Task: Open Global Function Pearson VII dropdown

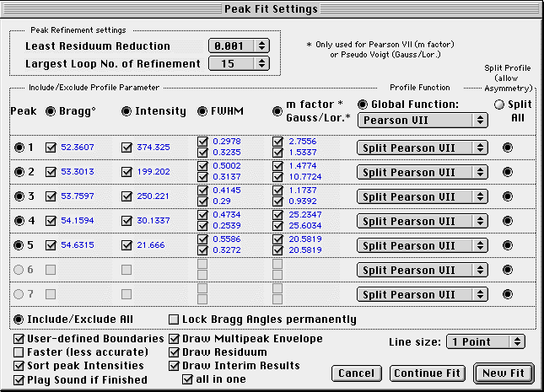Action: click(423, 121)
